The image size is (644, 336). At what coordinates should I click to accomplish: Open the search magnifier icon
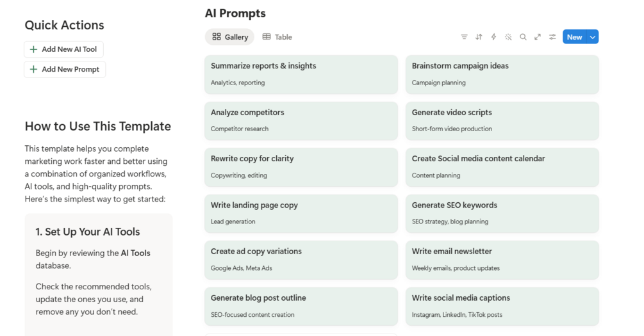[x=523, y=37]
